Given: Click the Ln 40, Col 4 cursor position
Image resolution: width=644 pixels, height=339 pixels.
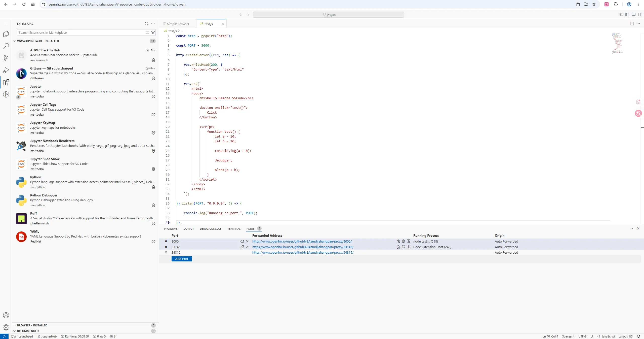Looking at the screenshot, I should (x=550, y=336).
